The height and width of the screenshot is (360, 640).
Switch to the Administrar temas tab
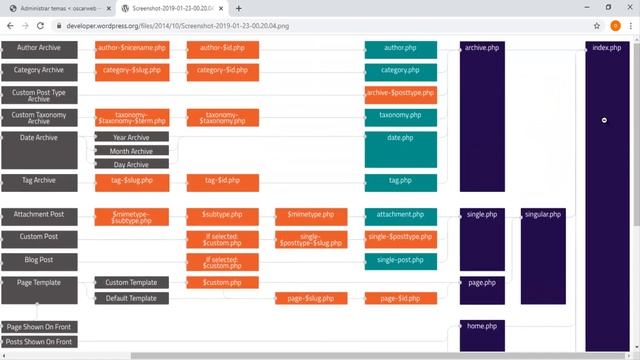[x=60, y=8]
